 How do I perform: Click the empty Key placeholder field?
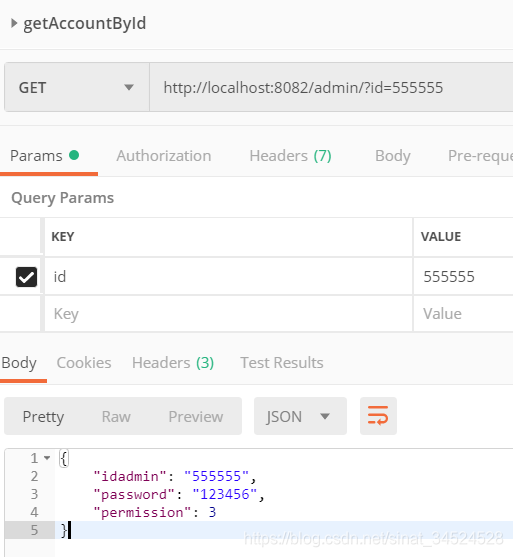tap(228, 314)
